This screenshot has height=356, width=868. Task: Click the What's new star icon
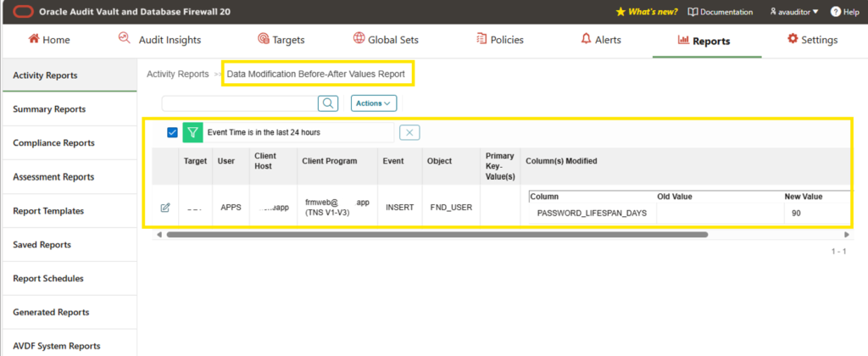(x=620, y=12)
